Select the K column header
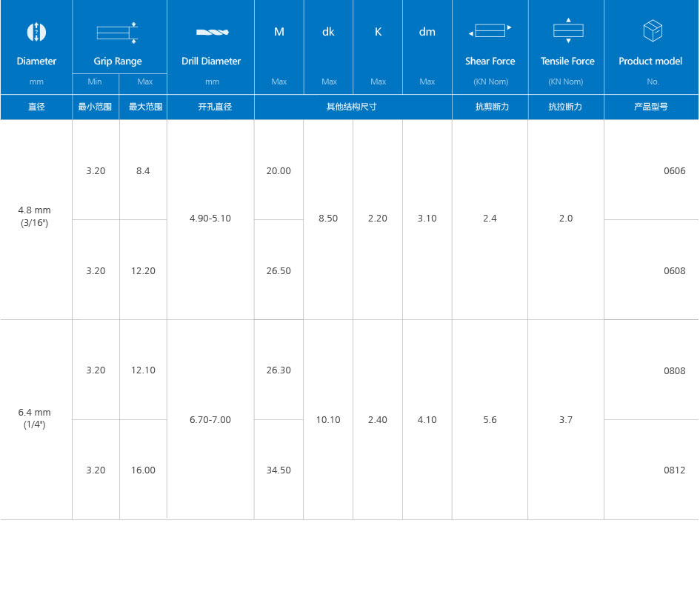 click(x=378, y=32)
